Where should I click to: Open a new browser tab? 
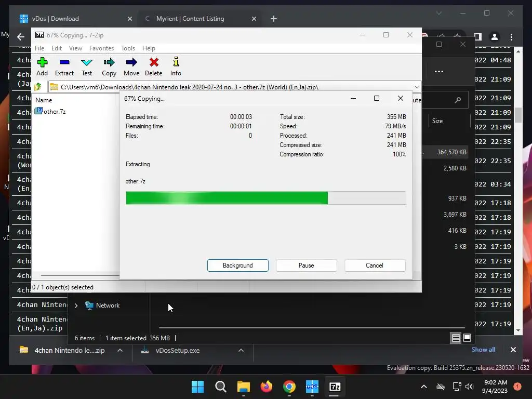tap(274, 19)
